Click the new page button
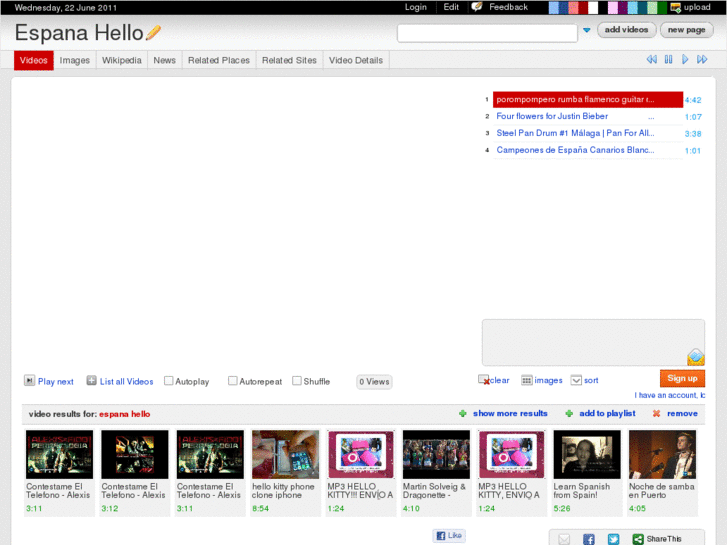This screenshot has height=545, width=727. point(687,30)
